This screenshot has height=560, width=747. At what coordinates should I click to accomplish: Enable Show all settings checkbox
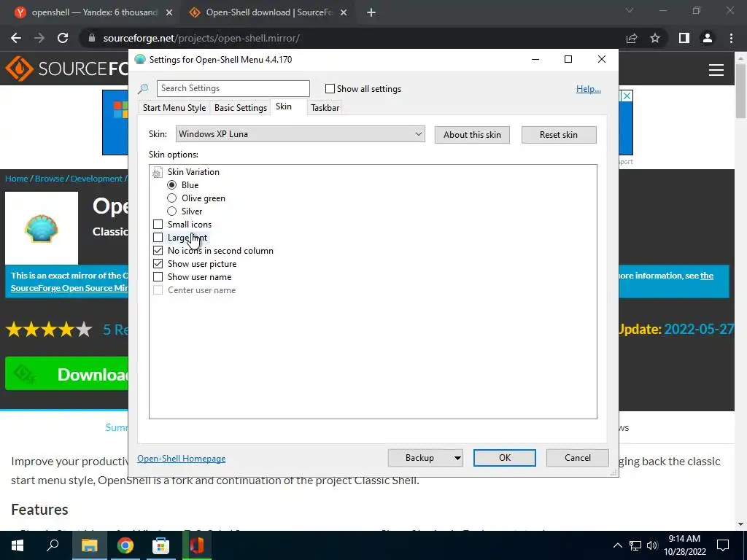coord(330,88)
